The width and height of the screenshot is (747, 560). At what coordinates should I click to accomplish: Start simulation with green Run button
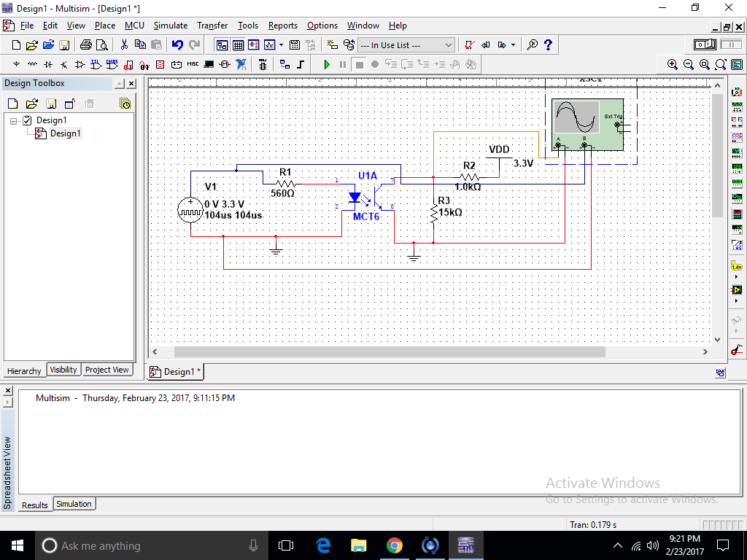[327, 64]
